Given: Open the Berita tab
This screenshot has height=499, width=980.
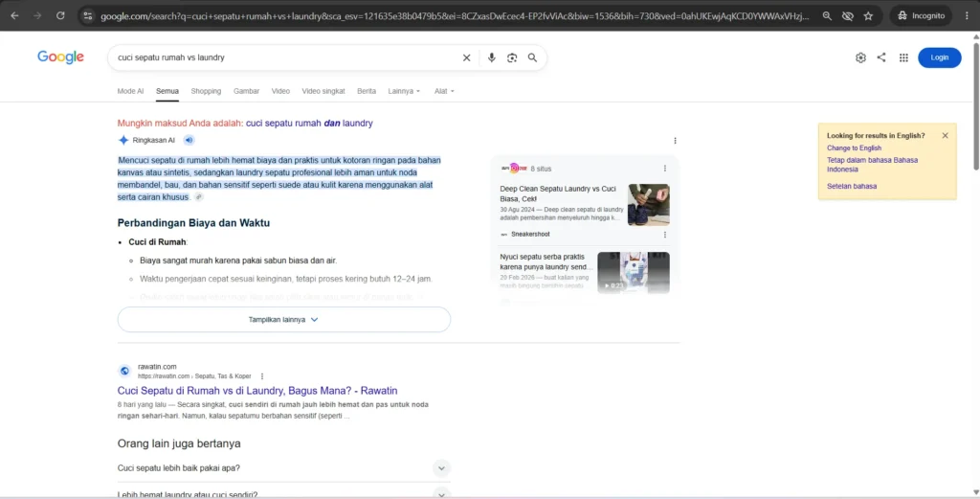Looking at the screenshot, I should pos(367,91).
